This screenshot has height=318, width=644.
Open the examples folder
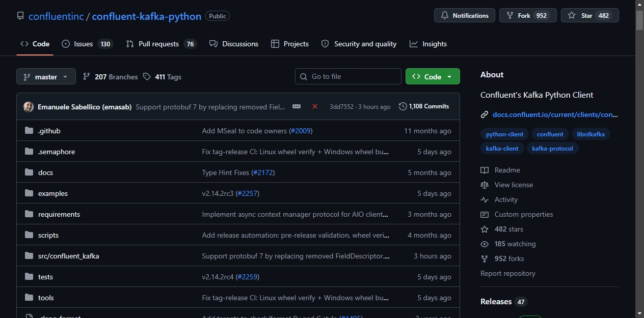click(53, 193)
